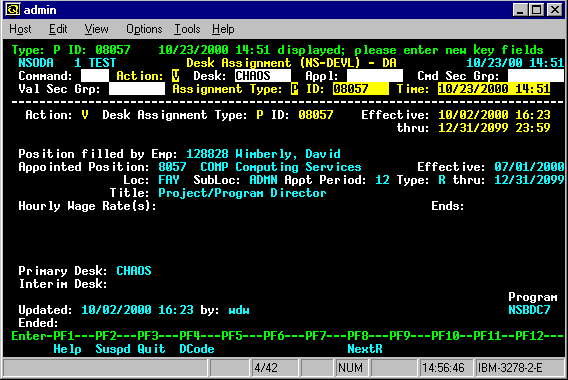The width and height of the screenshot is (568, 380).
Task: Click the Loc value FAY
Action: (169, 180)
